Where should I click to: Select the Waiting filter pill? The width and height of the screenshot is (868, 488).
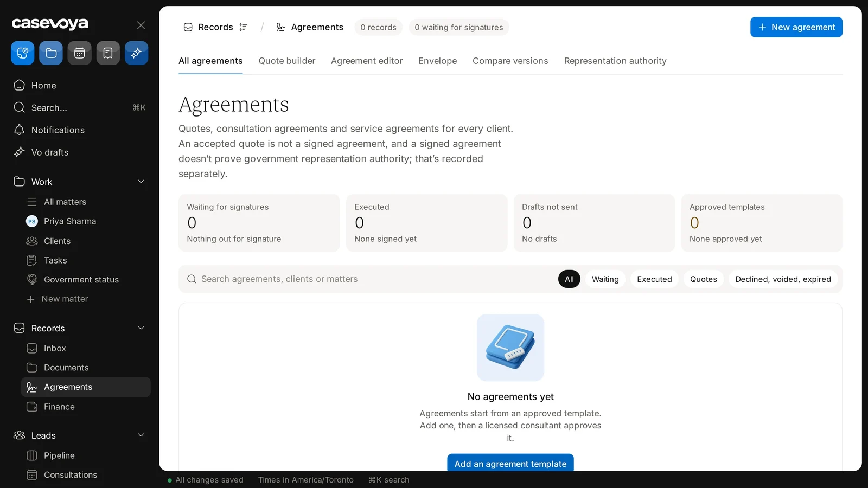pos(605,279)
